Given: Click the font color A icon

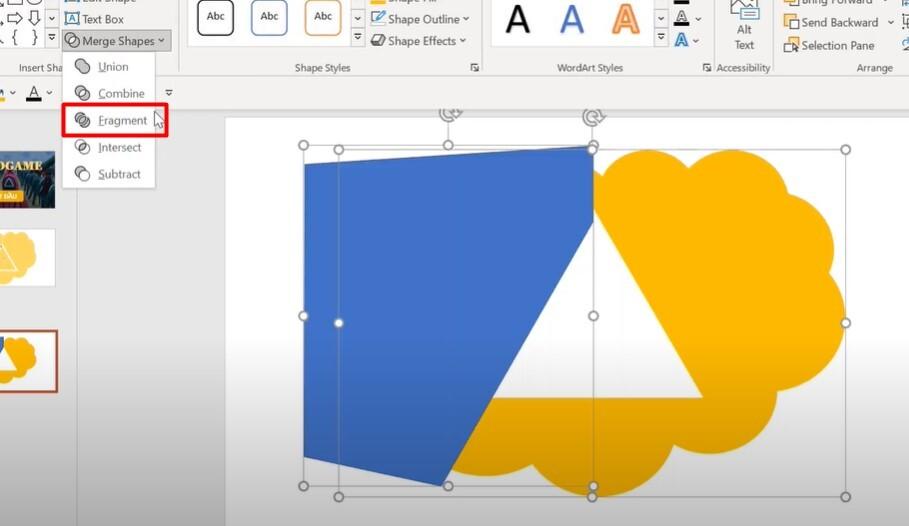Looking at the screenshot, I should pyautogui.click(x=34, y=93).
